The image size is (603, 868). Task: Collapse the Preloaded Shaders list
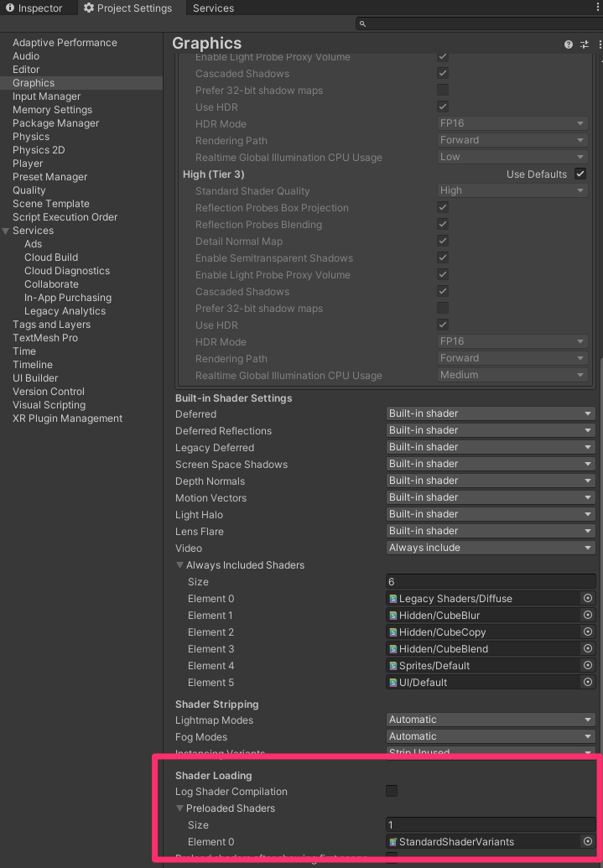[x=179, y=808]
